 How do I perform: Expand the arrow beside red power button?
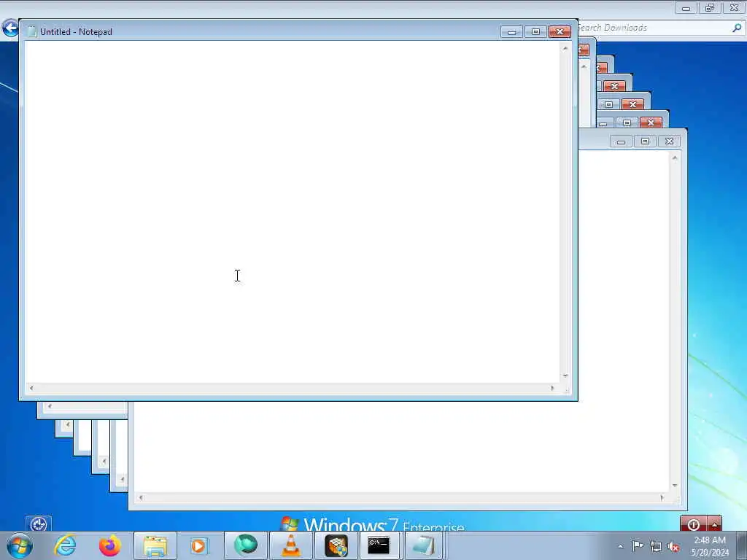click(x=715, y=524)
